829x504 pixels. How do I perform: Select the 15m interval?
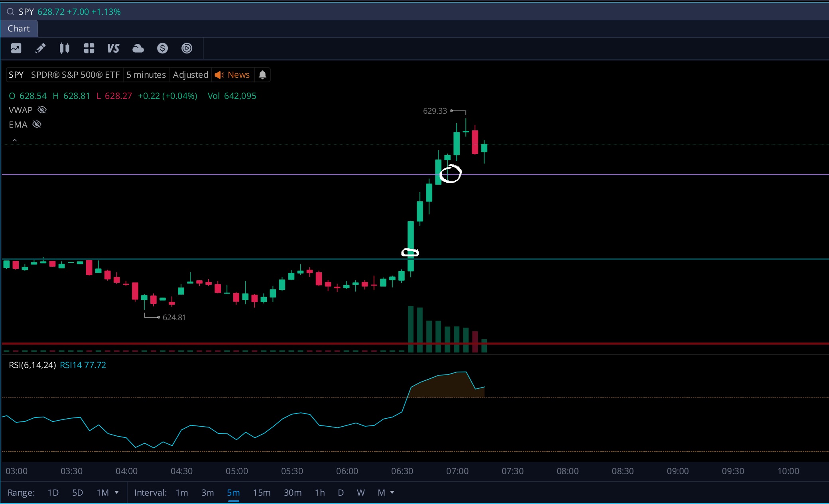262,492
